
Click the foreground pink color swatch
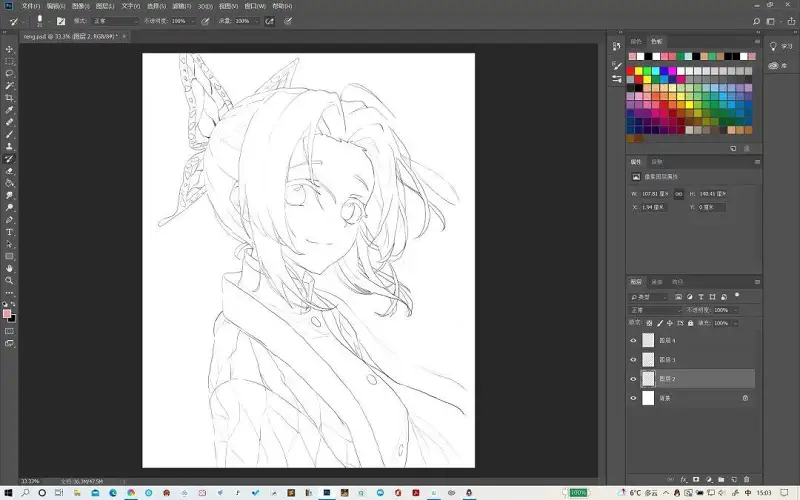[6, 313]
